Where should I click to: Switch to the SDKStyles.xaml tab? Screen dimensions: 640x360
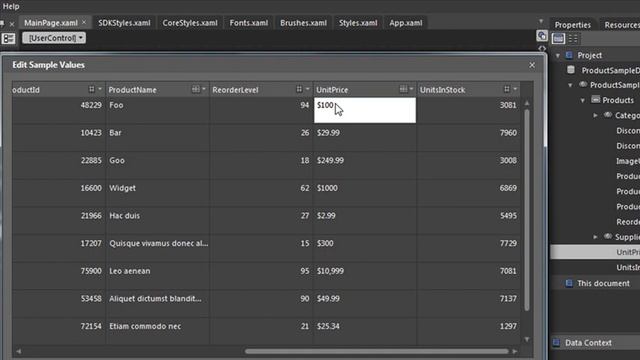tap(124, 23)
